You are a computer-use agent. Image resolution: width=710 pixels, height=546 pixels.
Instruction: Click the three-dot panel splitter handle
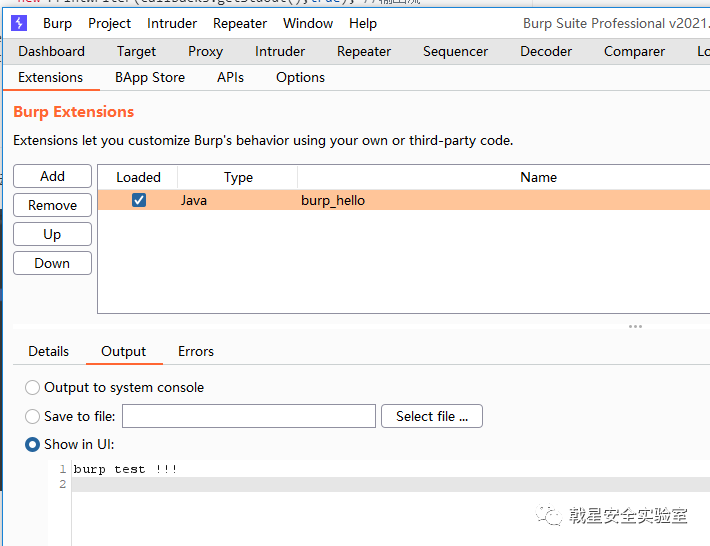click(x=635, y=326)
